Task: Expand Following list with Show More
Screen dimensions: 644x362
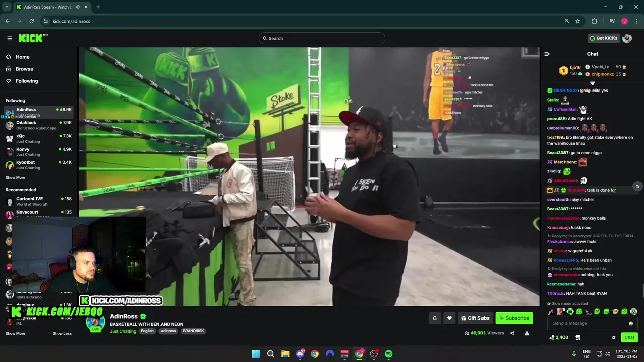Action: click(x=15, y=177)
